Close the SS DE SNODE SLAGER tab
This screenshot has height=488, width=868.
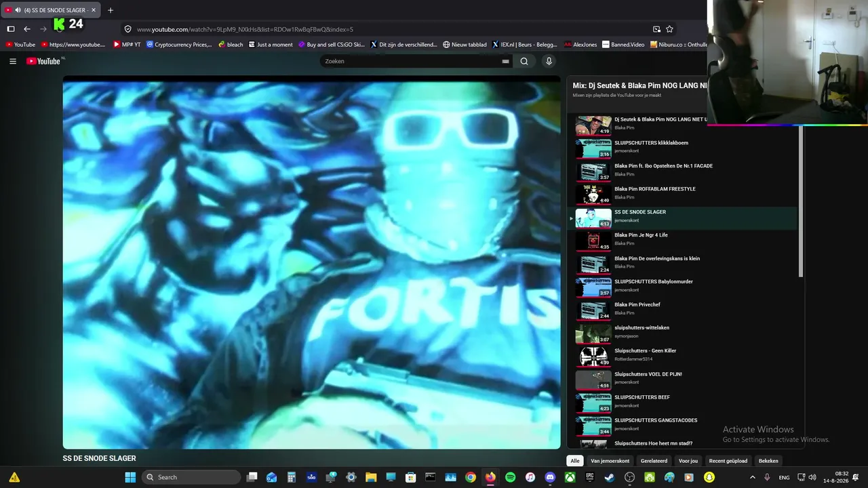(x=94, y=10)
